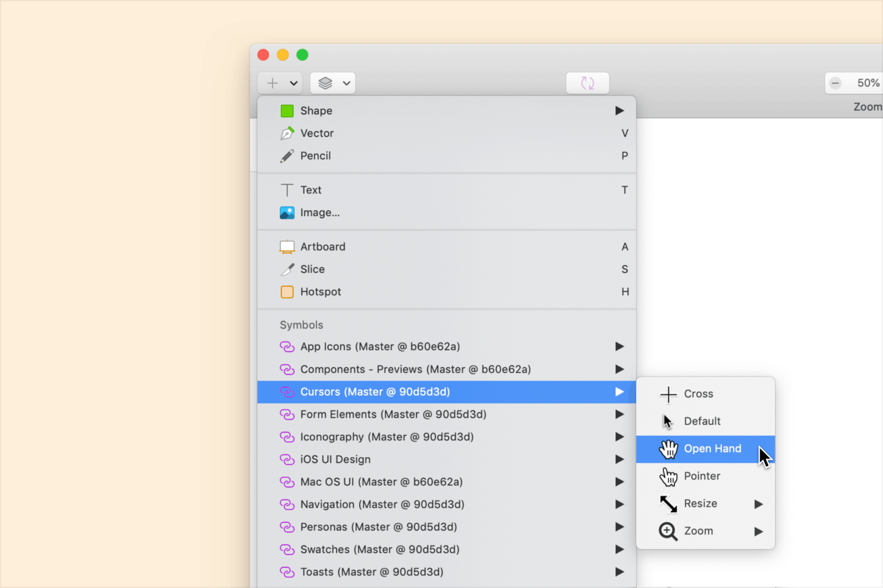Click the Pointer hand cursor icon
The image size is (883, 588).
[668, 477]
